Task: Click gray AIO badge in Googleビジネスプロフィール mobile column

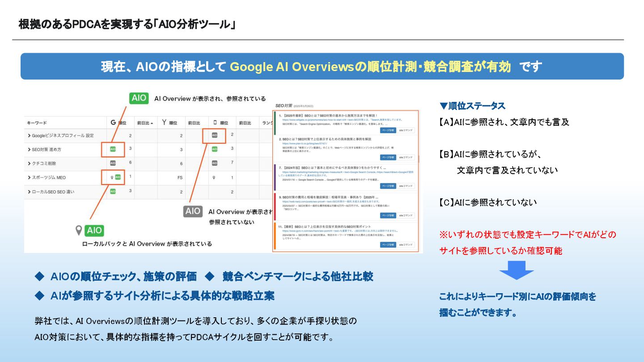Action: pyautogui.click(x=215, y=135)
